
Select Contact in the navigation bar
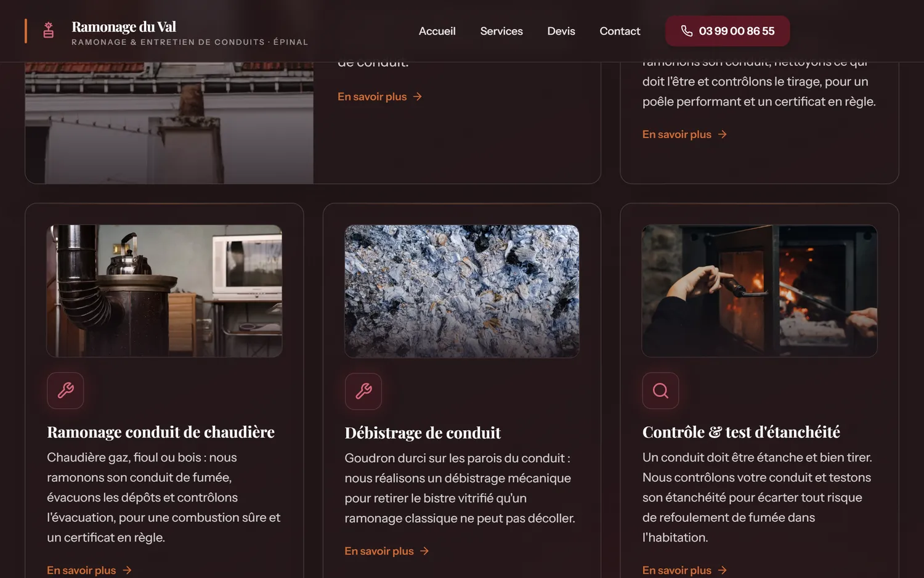[x=620, y=31]
